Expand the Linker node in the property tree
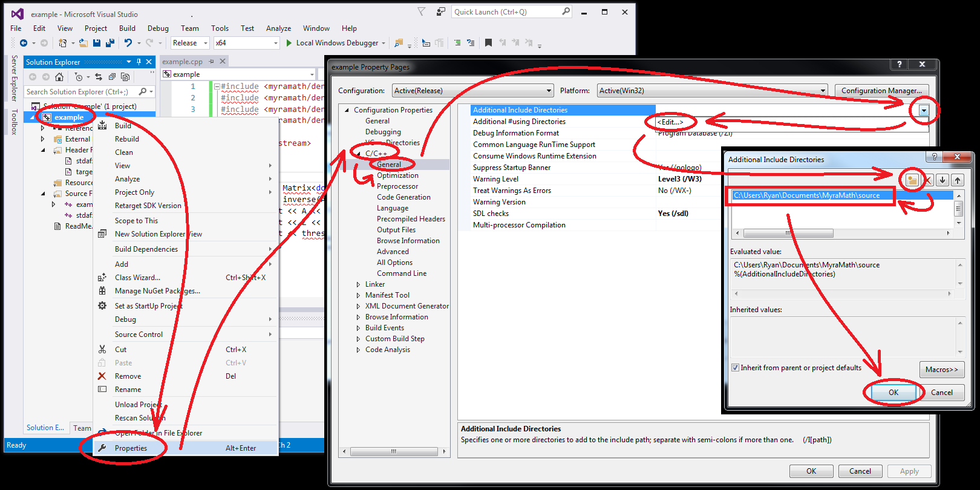Screen dimensions: 980x490 pos(358,284)
